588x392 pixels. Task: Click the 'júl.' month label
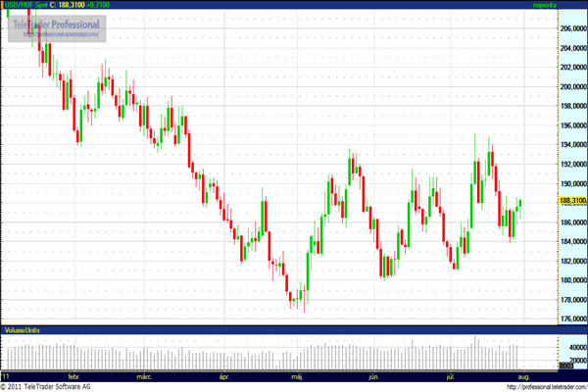tap(451, 375)
